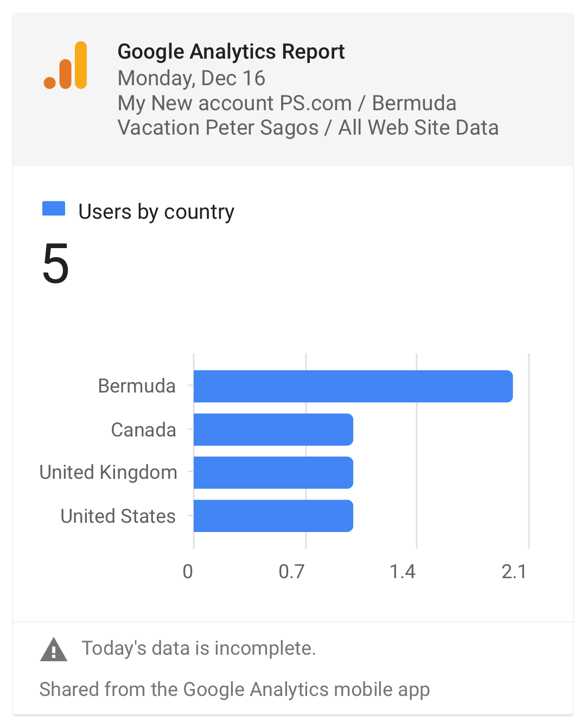The width and height of the screenshot is (586, 728).
Task: Select the Canada bar in chart
Action: point(273,429)
